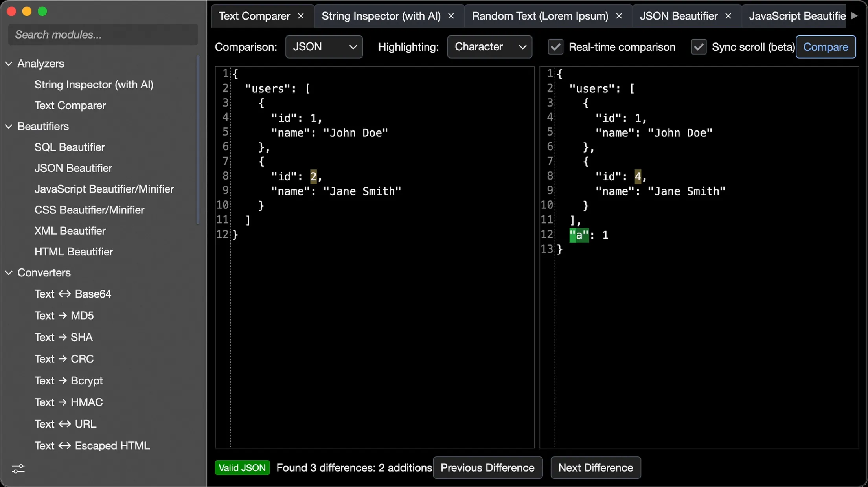The width and height of the screenshot is (868, 487).
Task: Collapse the Converters section
Action: (9, 273)
